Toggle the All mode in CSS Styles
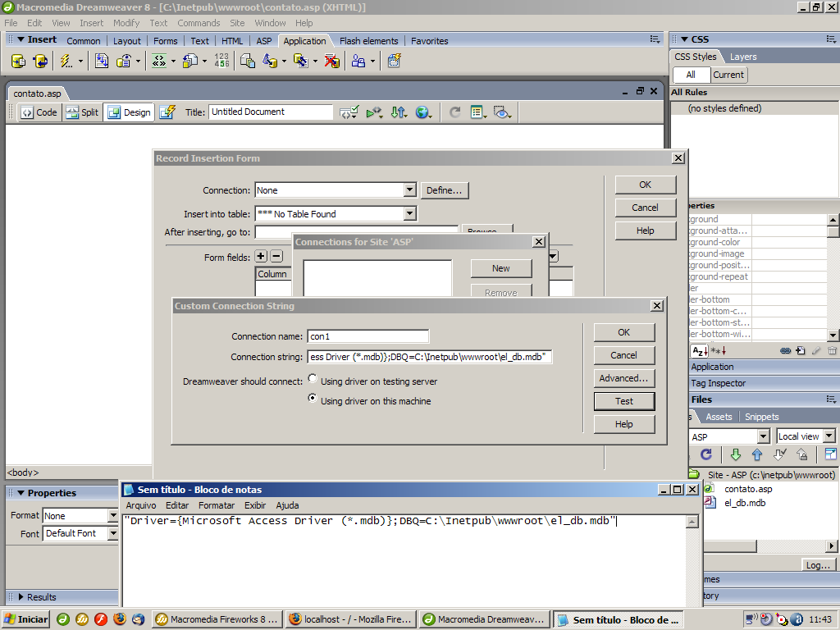Viewport: 840px width, 630px height. click(691, 75)
